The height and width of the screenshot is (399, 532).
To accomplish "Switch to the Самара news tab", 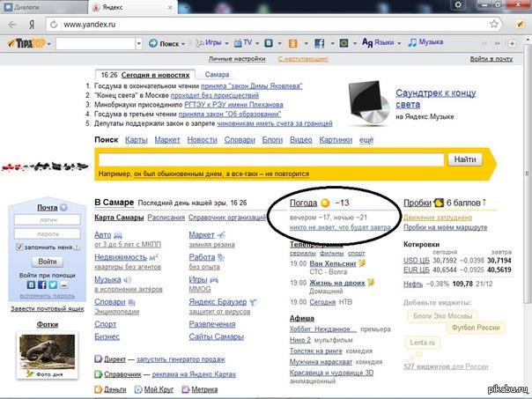I will coord(217,75).
